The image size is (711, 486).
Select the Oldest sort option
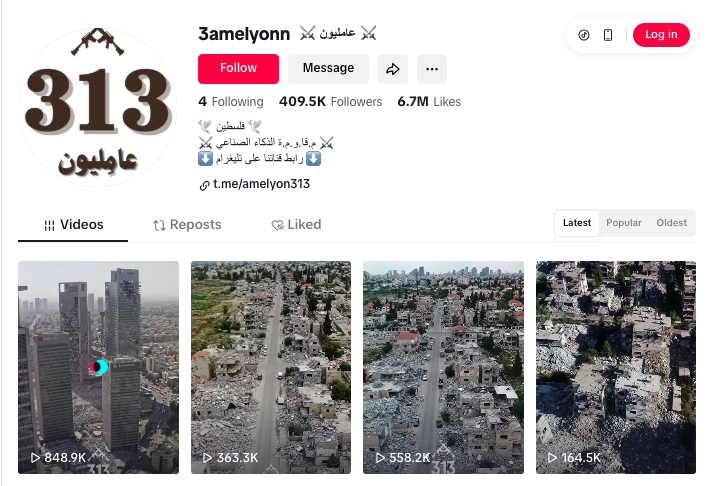[x=671, y=223]
